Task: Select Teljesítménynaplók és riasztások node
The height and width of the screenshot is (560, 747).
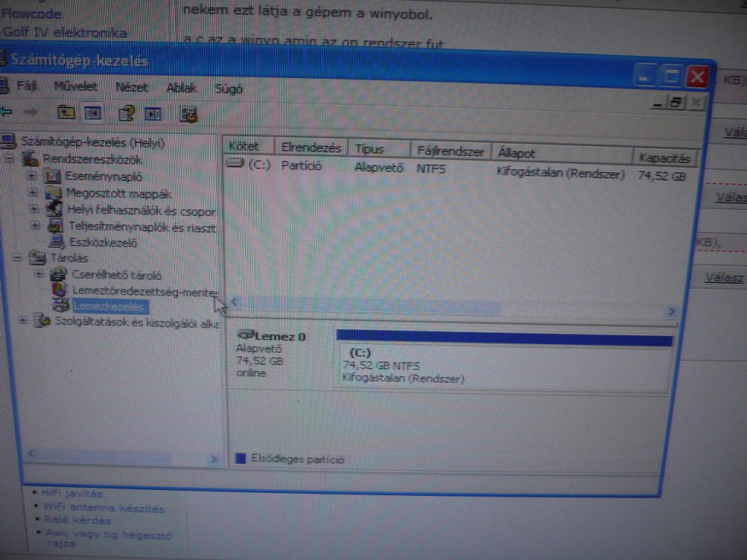Action: point(142,227)
